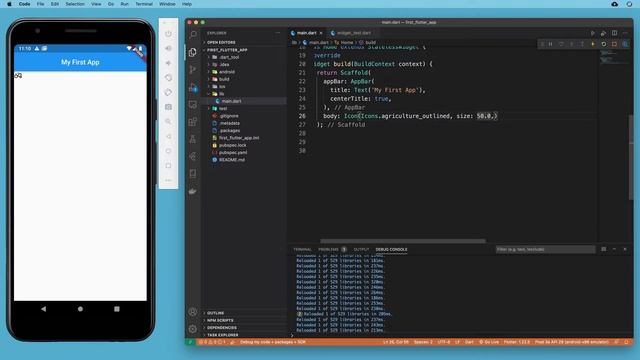Select the DEBUG CONSOLE panel tab

391,249
